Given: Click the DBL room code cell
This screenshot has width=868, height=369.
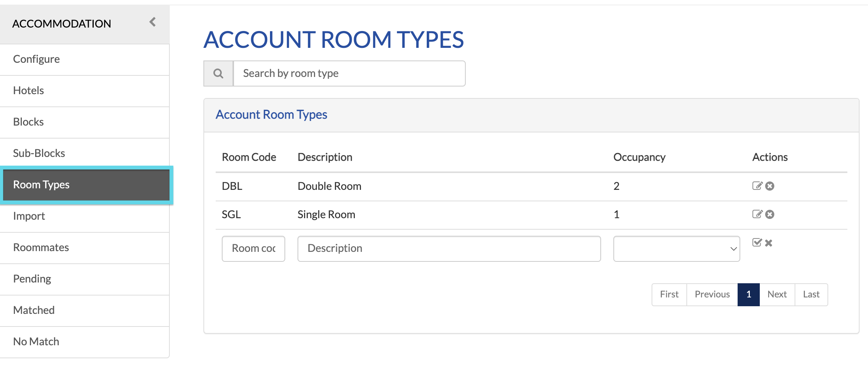Looking at the screenshot, I should [232, 186].
